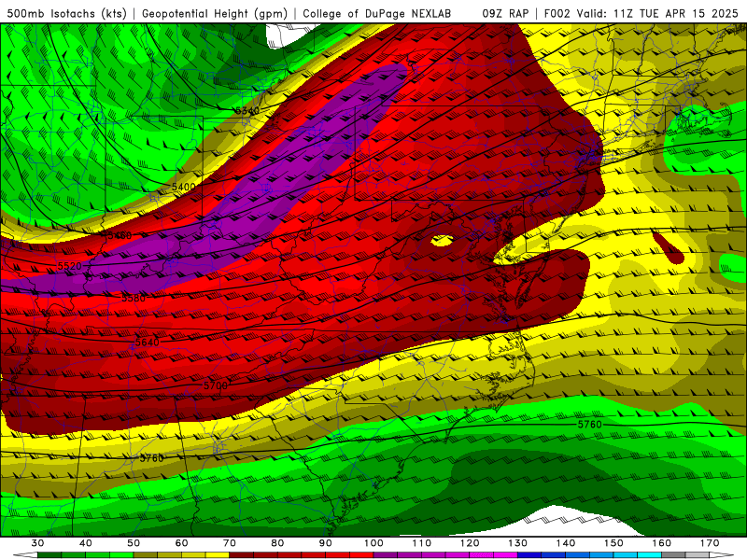Screen dimensions: 747x560
Task: Click the 130 value on the color scale
Action: [518, 543]
